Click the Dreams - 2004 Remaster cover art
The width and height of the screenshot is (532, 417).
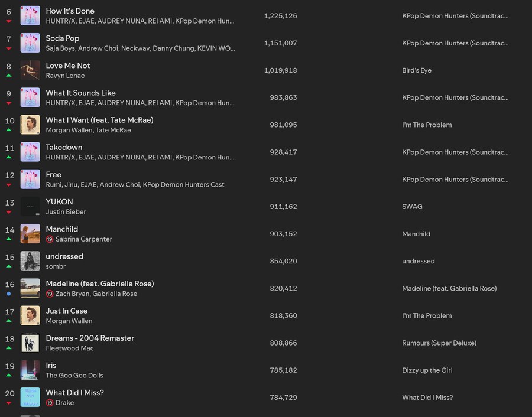[30, 343]
